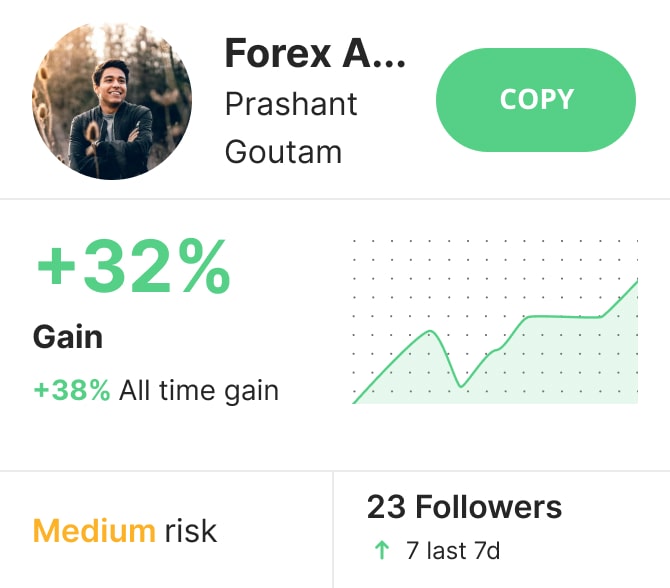Viewport: 670px width, 588px height.
Task: Click the first peak of the gain chart line
Action: pyautogui.click(x=430, y=331)
